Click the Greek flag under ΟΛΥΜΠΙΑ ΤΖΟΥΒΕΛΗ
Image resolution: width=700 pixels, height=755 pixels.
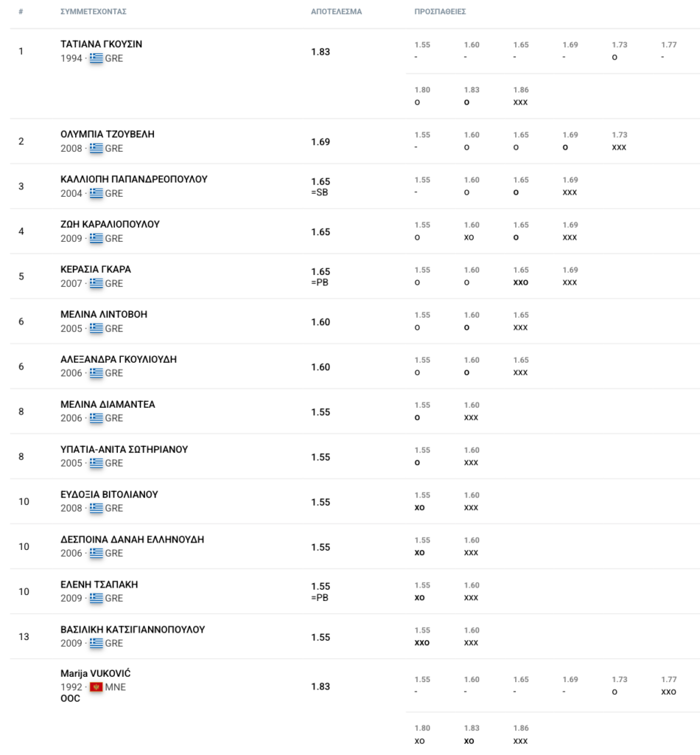pos(96,148)
